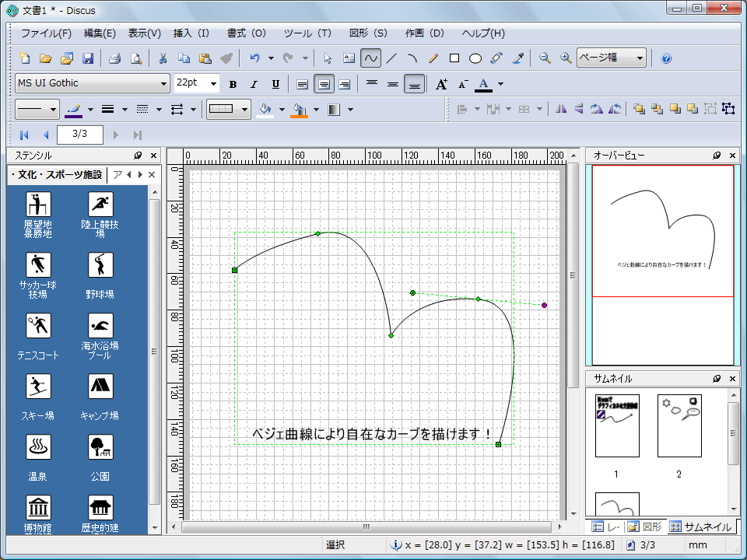The width and height of the screenshot is (747, 560).
Task: Click fill color bucket swatch
Action: (x=265, y=110)
